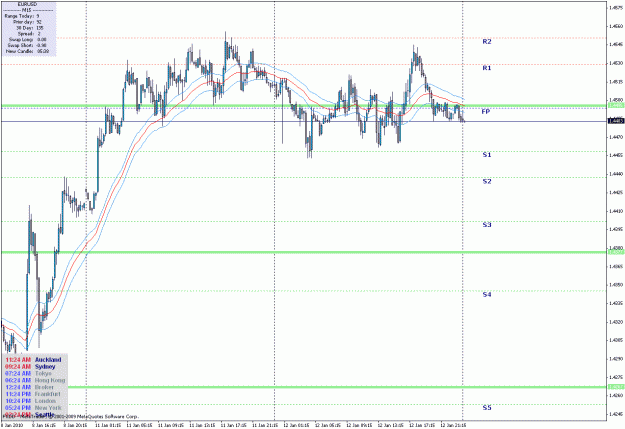Click the Swap Short value row
Screen dimensions: 625x429
(x=27, y=45)
